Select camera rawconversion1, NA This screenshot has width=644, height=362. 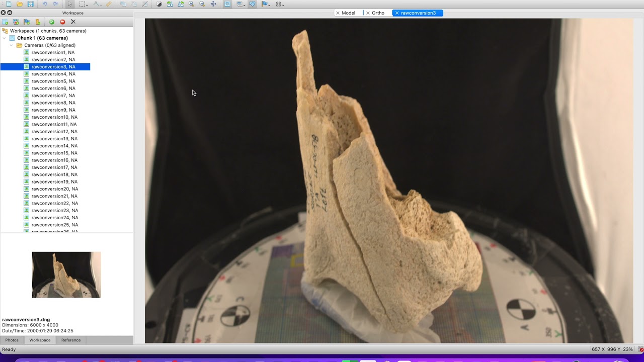click(x=53, y=52)
